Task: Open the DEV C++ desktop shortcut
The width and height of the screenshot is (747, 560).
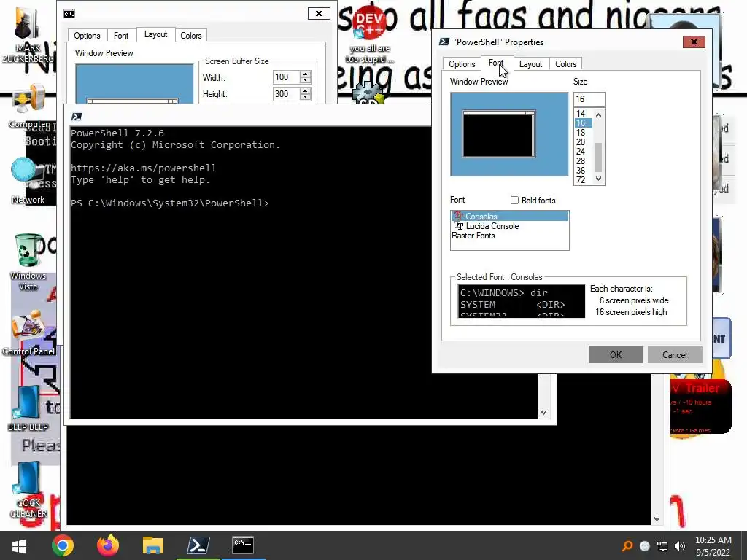Action: click(370, 36)
